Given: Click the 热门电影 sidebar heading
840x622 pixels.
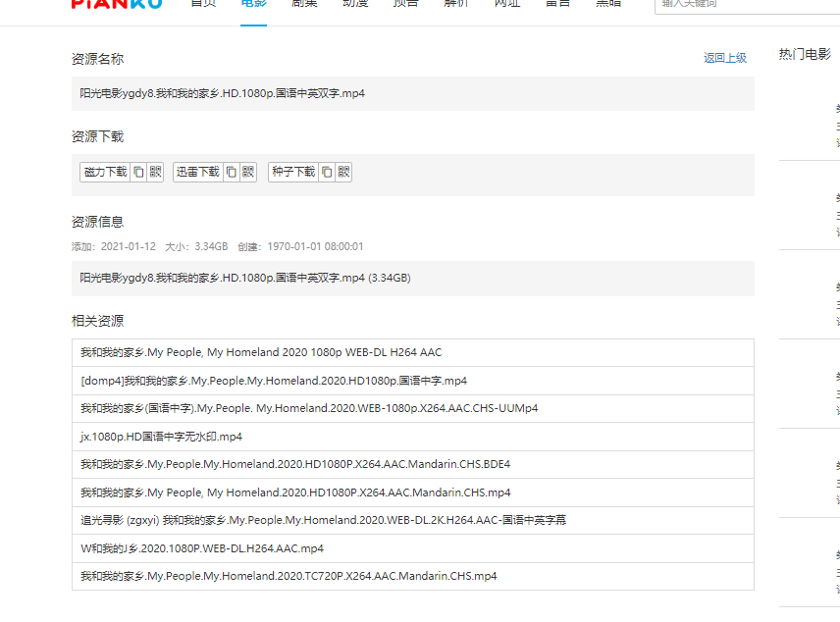Looking at the screenshot, I should (x=805, y=54).
